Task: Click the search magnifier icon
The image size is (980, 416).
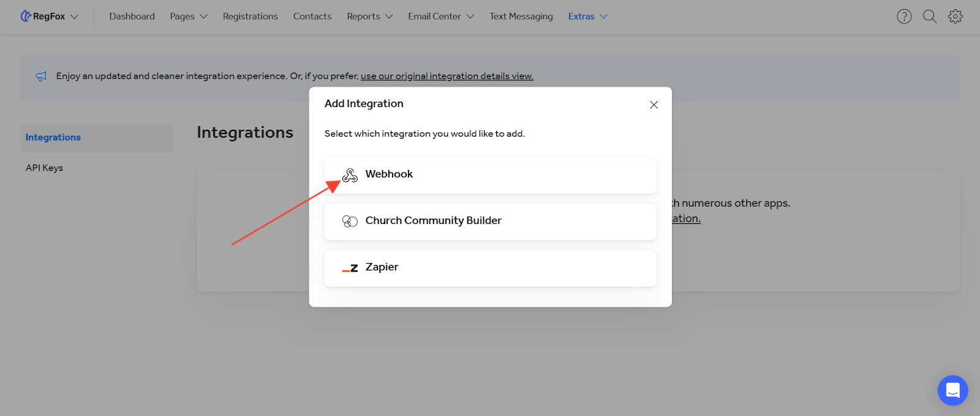Action: [930, 17]
